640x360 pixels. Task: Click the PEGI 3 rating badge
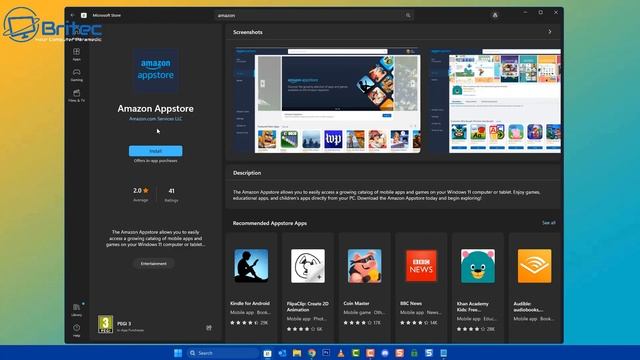coord(105,324)
